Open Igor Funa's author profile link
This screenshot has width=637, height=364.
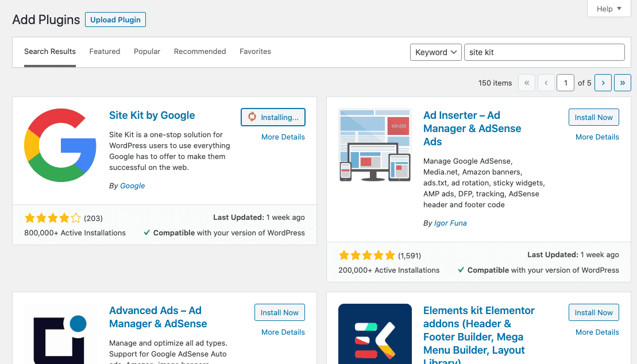451,223
